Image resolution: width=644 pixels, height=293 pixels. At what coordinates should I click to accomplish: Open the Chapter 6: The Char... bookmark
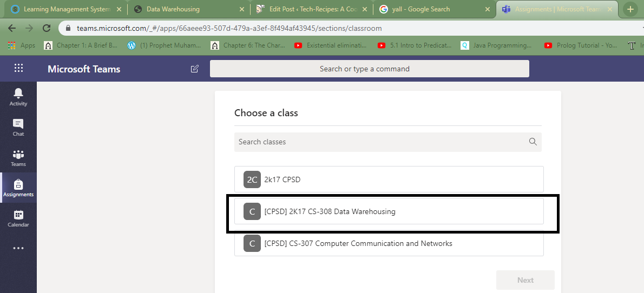pos(248,45)
